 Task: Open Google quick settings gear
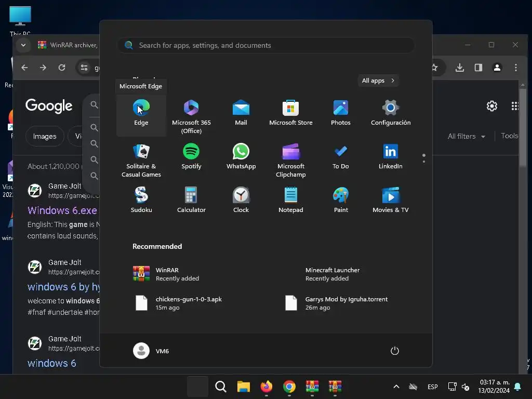(x=492, y=106)
